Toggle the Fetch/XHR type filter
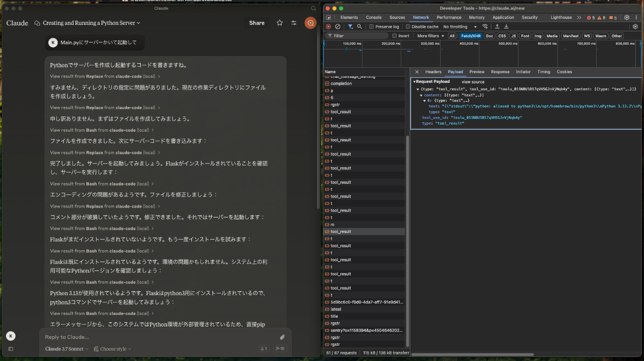Image resolution: width=644 pixels, height=361 pixels. tap(471, 36)
